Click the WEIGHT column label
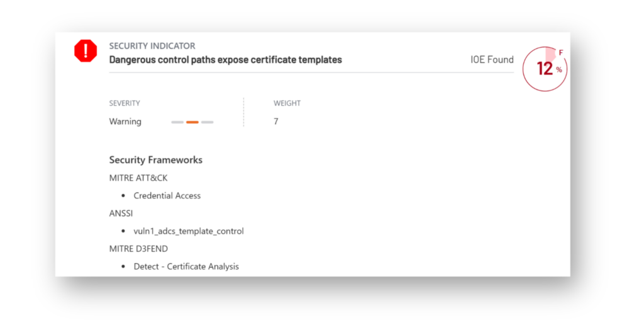The image size is (644, 330). pyautogui.click(x=287, y=103)
